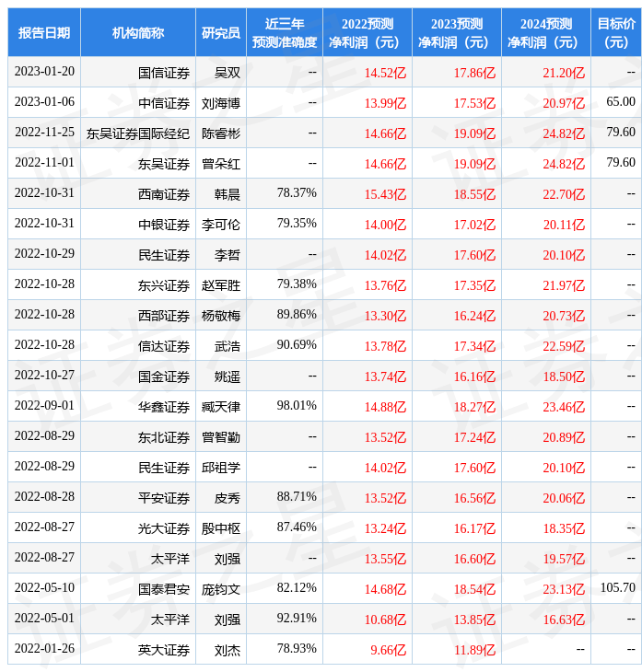
Task: Select the 2022预测净利润 column header
Action: click(368, 33)
